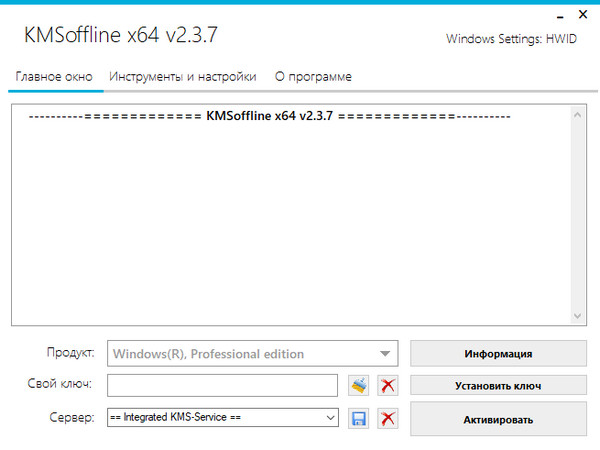600x450 pixels.
Task: Close the KMSoffline window
Action: [583, 15]
